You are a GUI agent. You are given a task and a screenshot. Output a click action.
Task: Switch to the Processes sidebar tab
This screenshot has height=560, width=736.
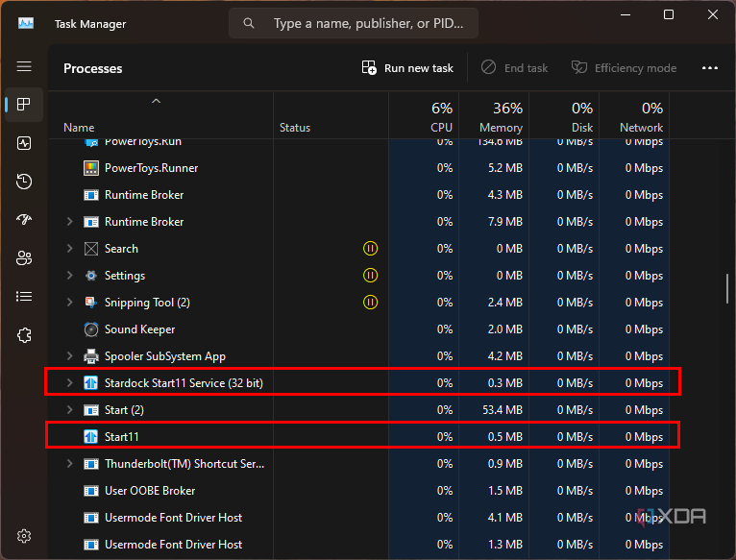click(x=24, y=104)
